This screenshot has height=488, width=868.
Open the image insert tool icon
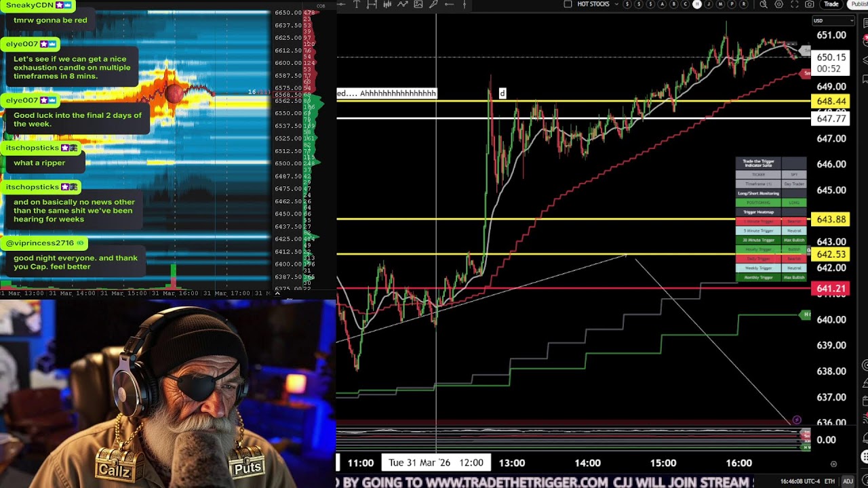pyautogui.click(x=418, y=4)
